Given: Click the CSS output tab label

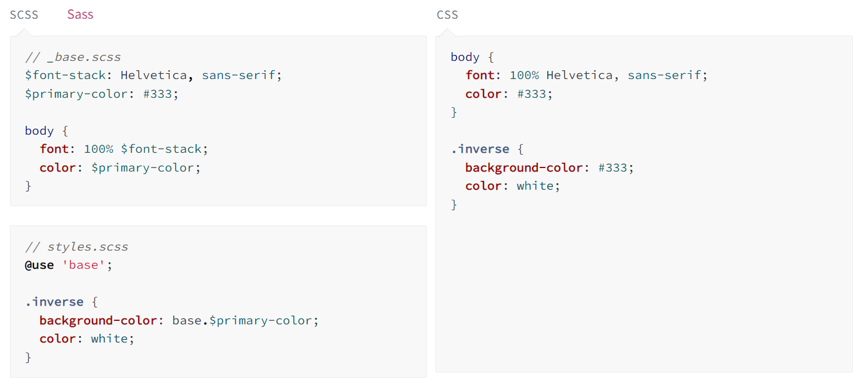Looking at the screenshot, I should click(447, 15).
